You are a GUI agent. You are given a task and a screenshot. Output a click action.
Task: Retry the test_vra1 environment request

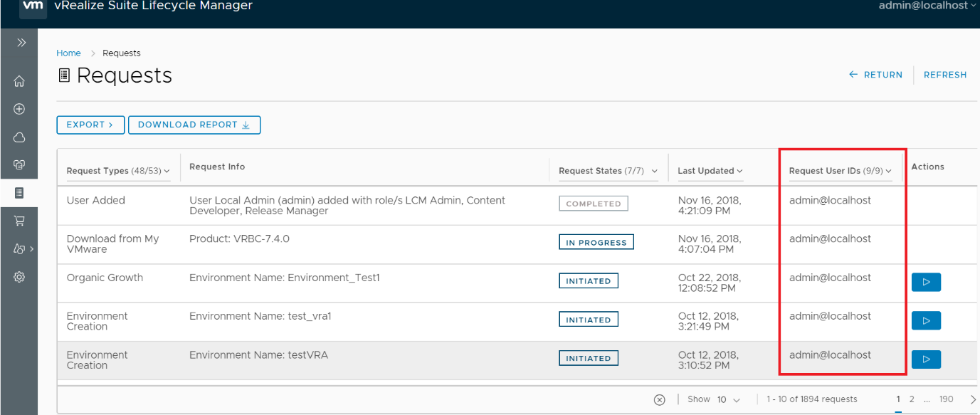point(926,320)
